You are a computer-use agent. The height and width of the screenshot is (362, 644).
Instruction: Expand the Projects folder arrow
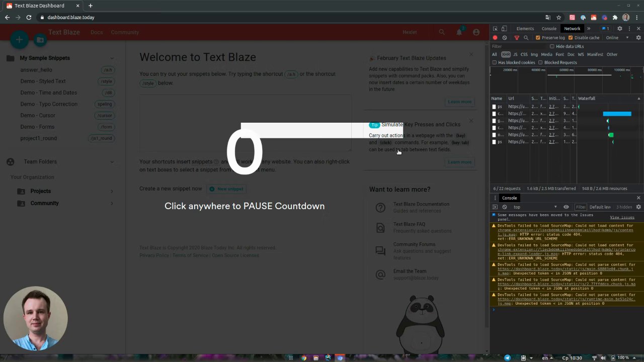112,191
